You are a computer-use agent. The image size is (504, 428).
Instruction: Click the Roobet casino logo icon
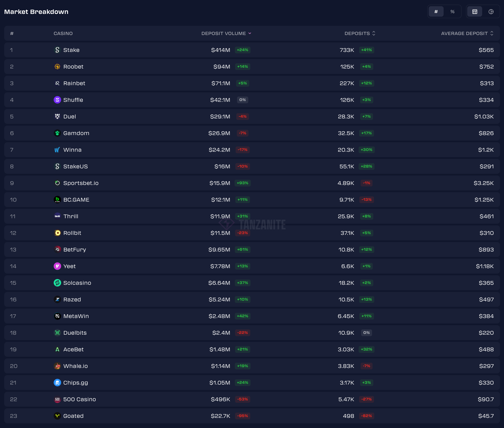[x=57, y=67]
